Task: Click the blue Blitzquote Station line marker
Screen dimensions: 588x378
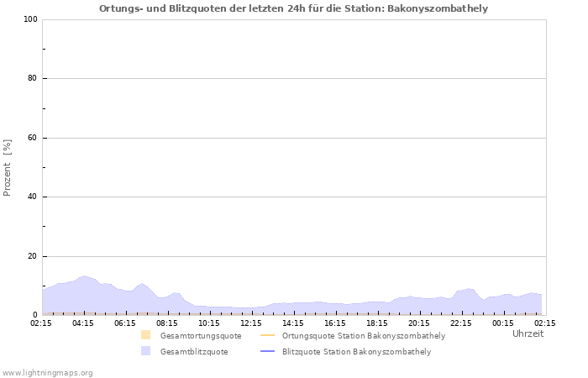Action: pyautogui.click(x=268, y=351)
